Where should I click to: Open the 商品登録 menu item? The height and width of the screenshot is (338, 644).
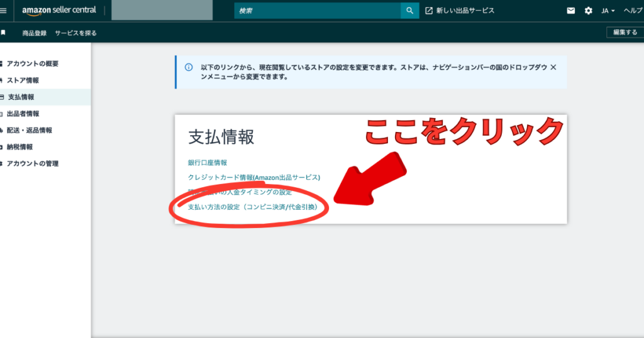(34, 33)
